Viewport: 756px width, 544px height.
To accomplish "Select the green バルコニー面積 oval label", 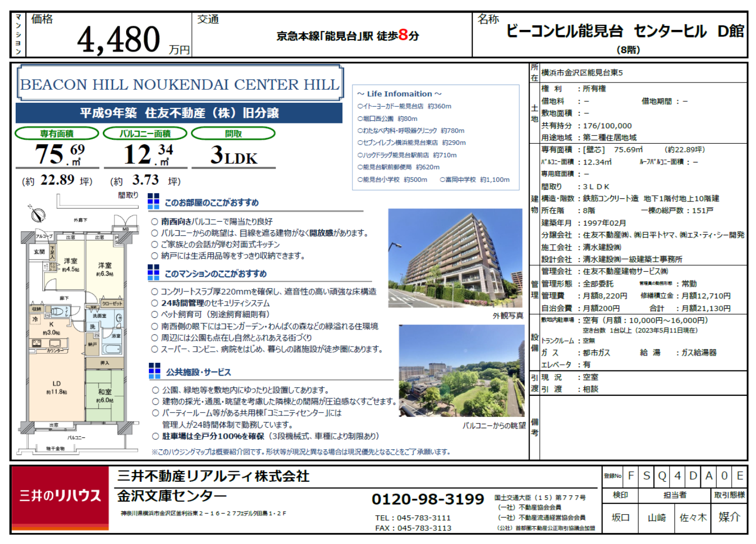I will point(145,134).
